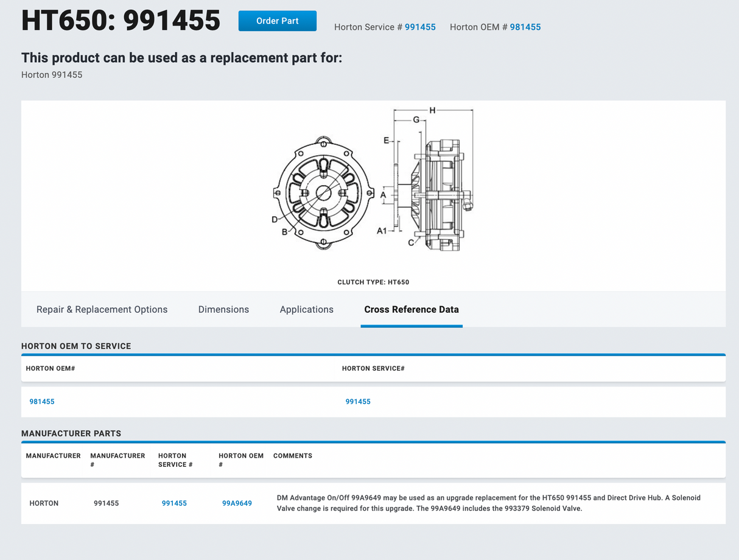This screenshot has height=560, width=739.
Task: Open the Horton Service # 991455 header link
Action: tap(420, 27)
